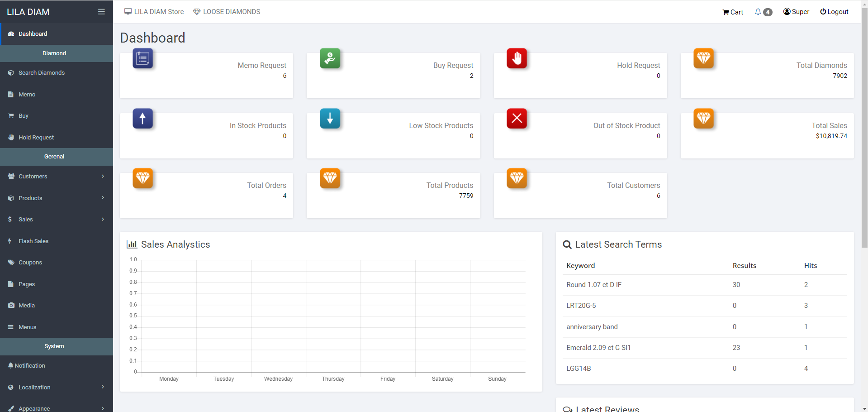This screenshot has height=412, width=868.
Task: Open Search Diamonds in the sidebar
Action: pos(57,73)
